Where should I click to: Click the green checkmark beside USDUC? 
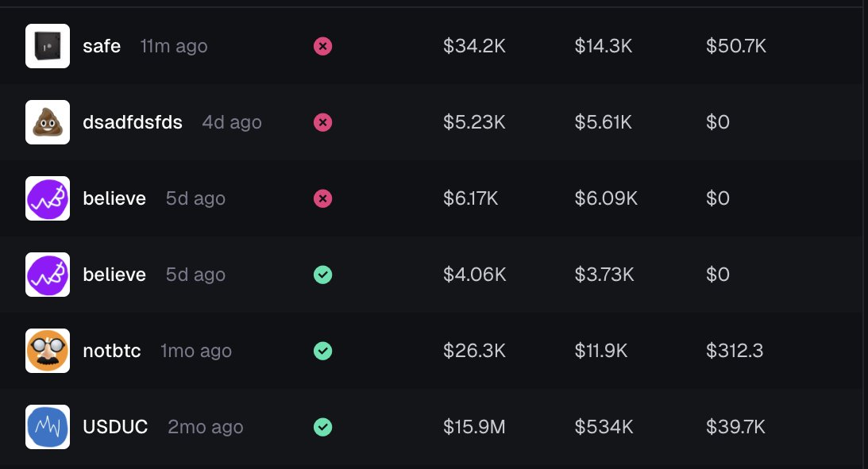[322, 427]
